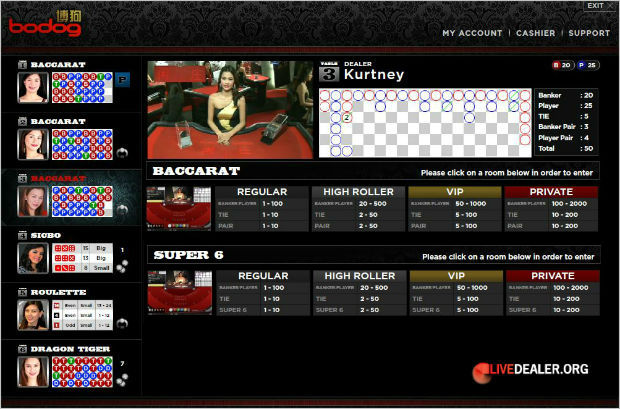The image size is (620, 409).
Task: Click the Table 3 number badge
Action: point(329,72)
